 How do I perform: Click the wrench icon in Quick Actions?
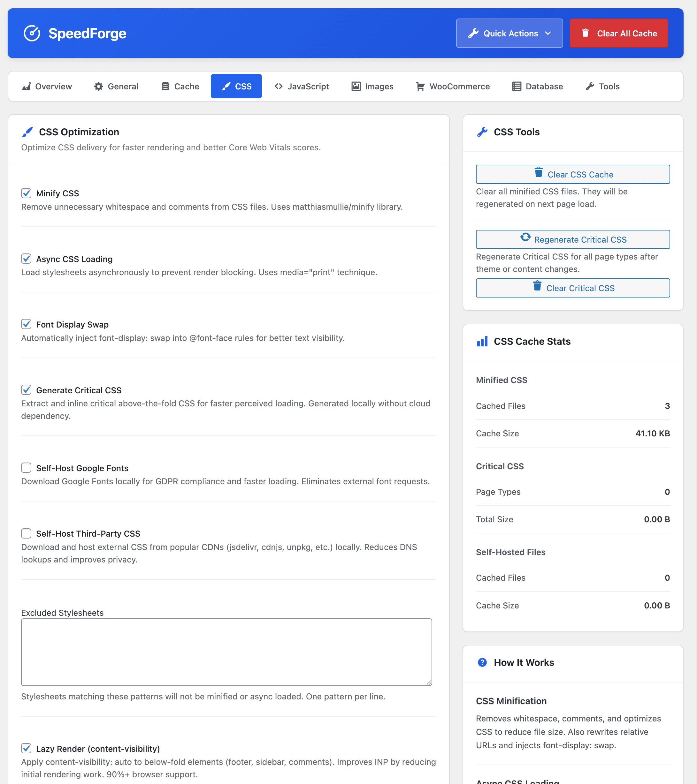473,34
